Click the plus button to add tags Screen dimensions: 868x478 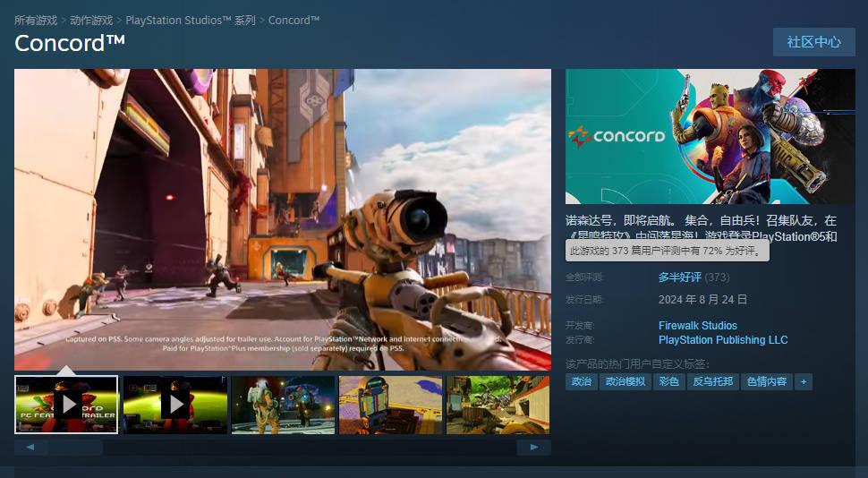(x=804, y=381)
